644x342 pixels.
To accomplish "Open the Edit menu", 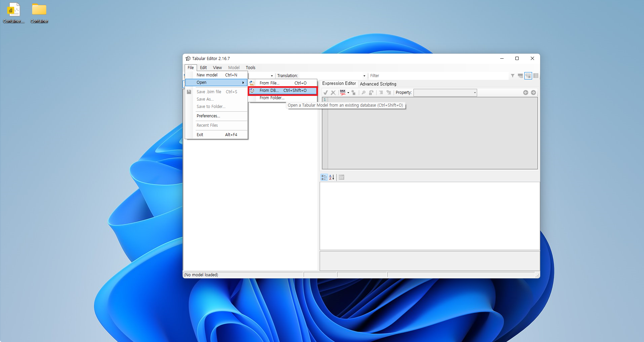I will (203, 67).
